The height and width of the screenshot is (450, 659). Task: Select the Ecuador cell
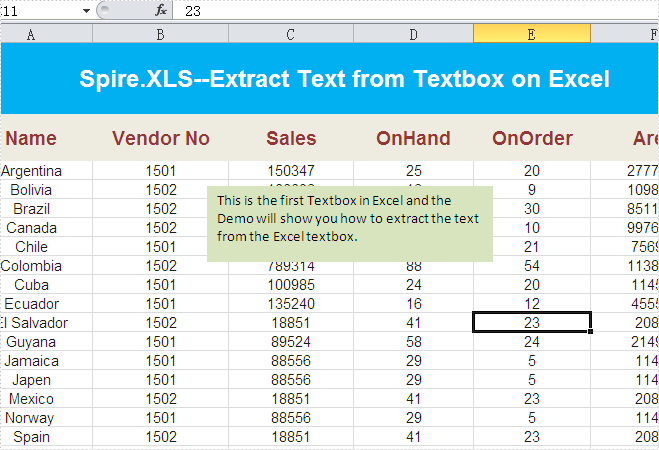coord(47,304)
